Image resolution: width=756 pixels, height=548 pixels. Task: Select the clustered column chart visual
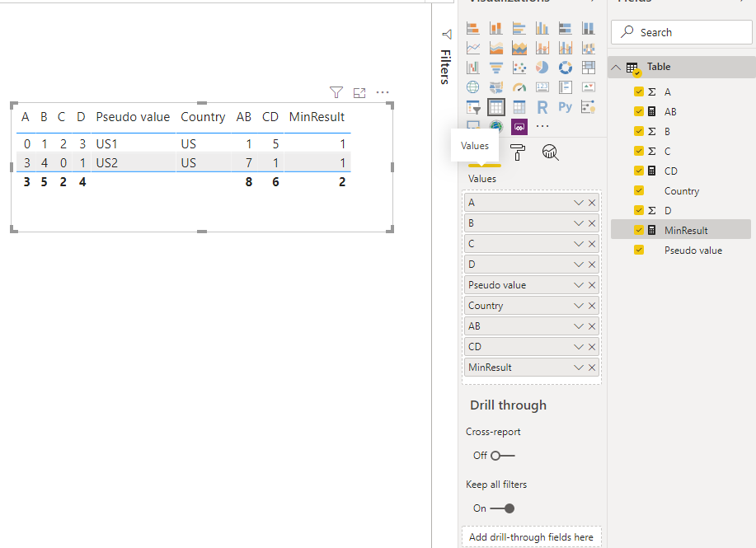[542, 29]
